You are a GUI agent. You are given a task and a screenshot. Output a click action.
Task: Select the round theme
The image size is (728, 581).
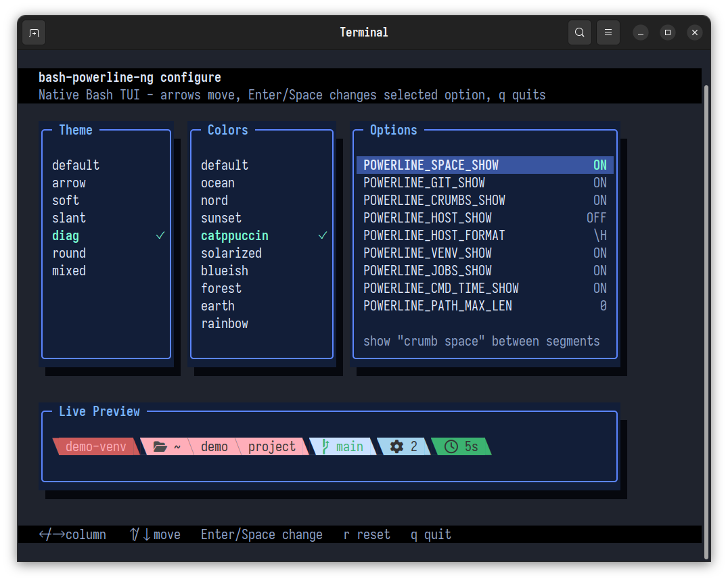(69, 254)
